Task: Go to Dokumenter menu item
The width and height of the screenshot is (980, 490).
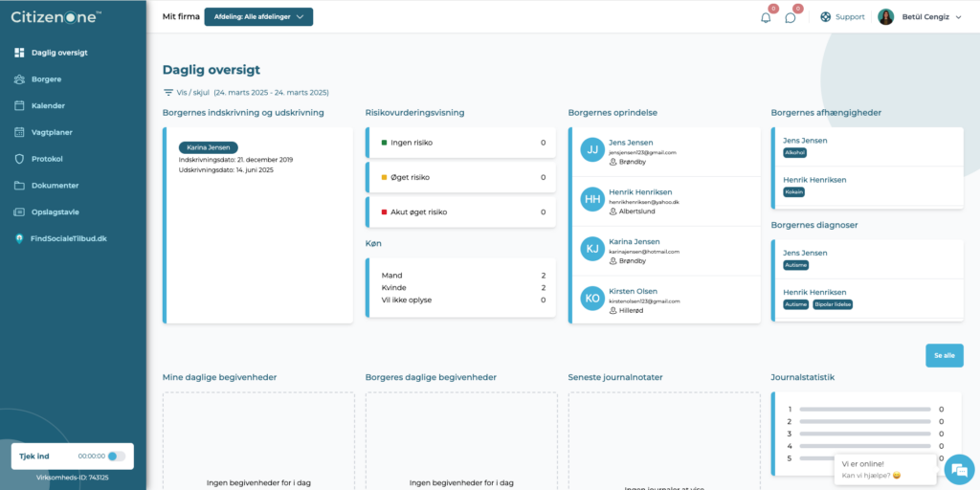Action: click(55, 186)
